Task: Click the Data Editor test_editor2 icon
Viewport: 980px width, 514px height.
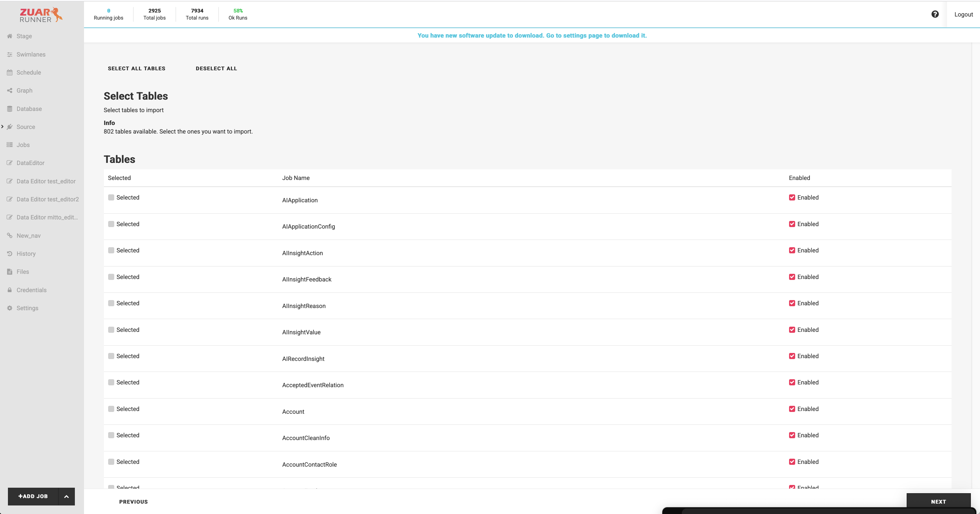Action: (x=9, y=199)
